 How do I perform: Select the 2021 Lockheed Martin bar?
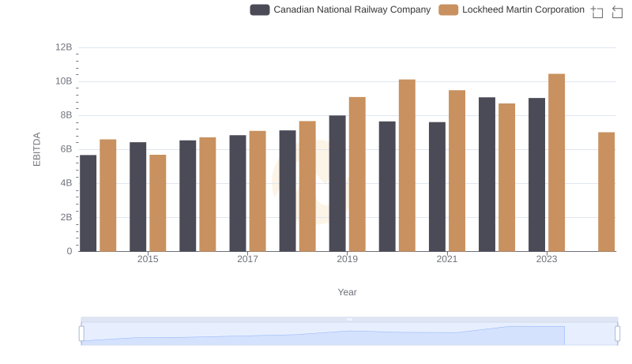pos(457,171)
